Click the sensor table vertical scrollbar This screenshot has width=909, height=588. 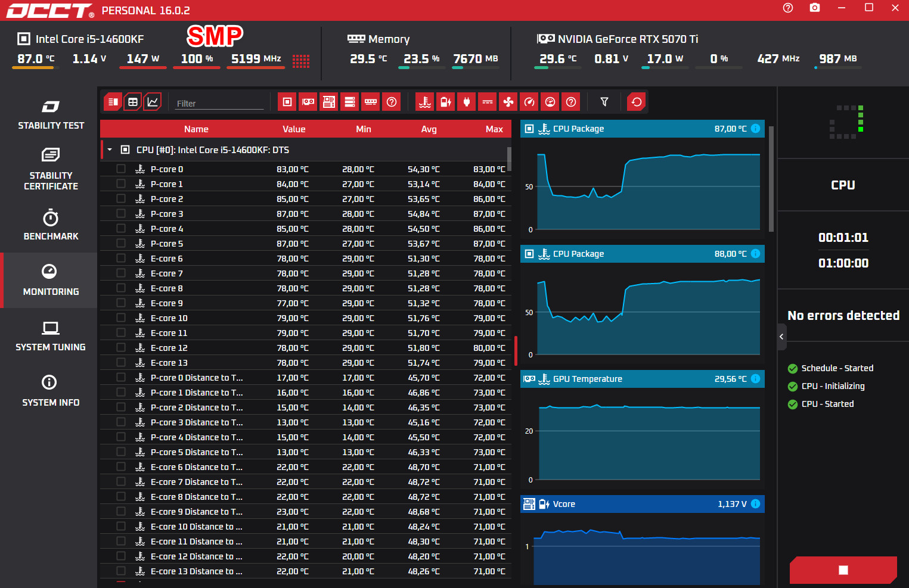509,159
